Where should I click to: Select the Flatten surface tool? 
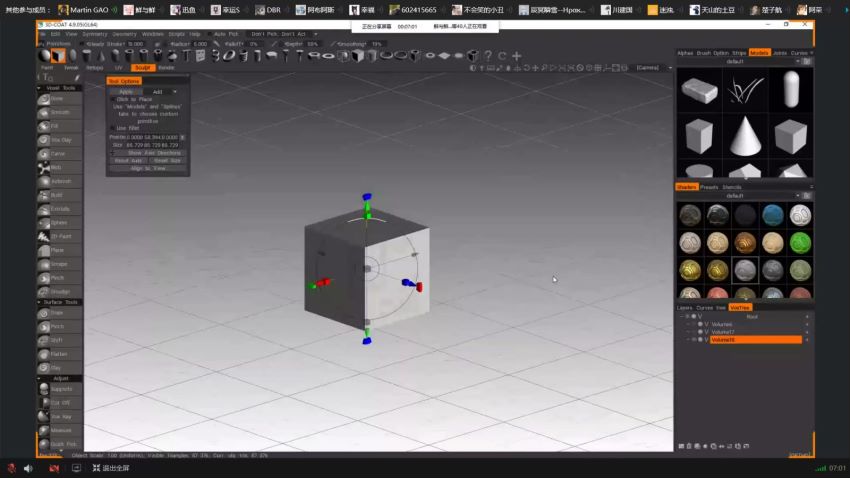click(x=59, y=354)
